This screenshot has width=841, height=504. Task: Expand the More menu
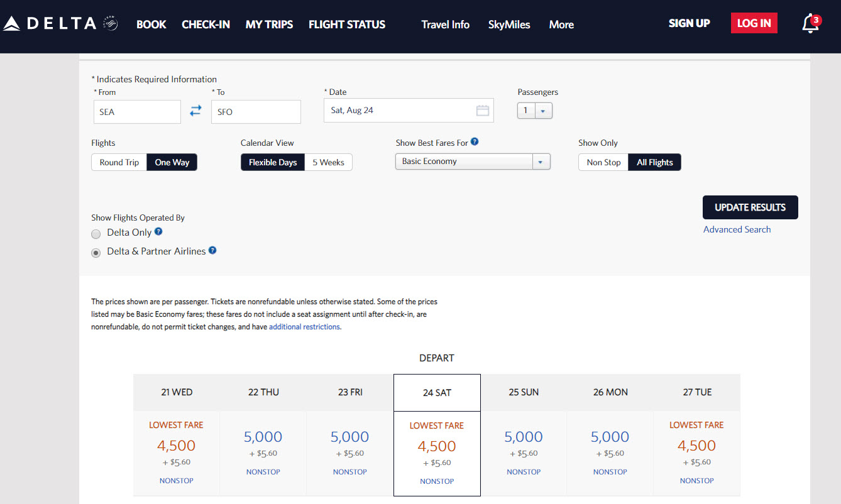click(x=561, y=25)
